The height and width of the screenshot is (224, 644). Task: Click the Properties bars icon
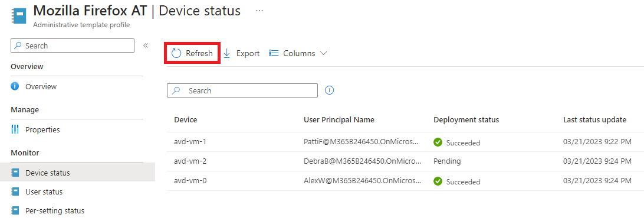[x=15, y=129]
